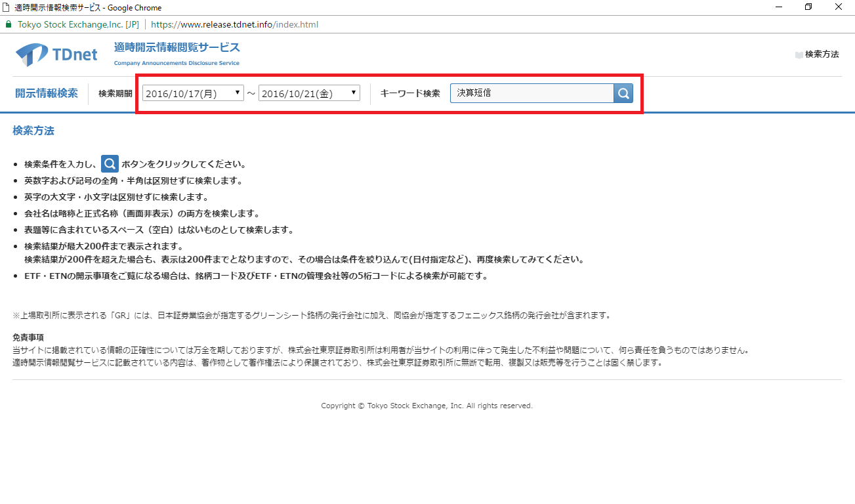Viewport: 855px width, 504px height.
Task: Click the ETF・ETNの開示事項 bullet line
Action: point(257,276)
